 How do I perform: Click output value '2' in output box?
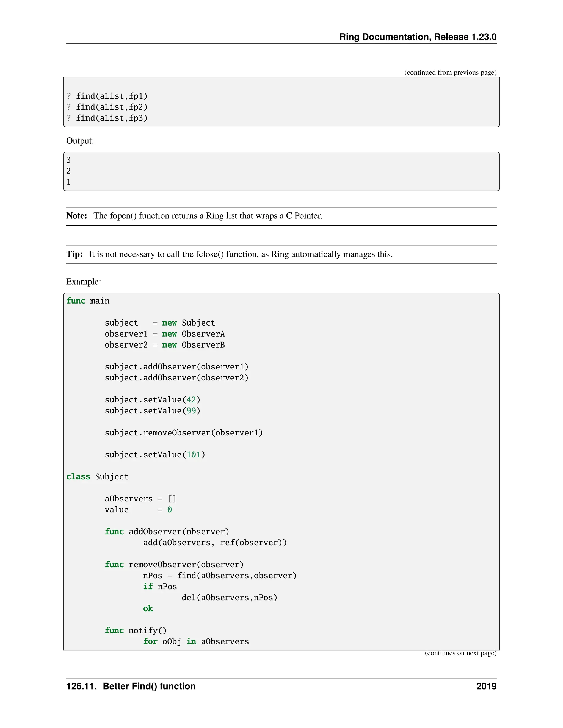click(x=69, y=171)
